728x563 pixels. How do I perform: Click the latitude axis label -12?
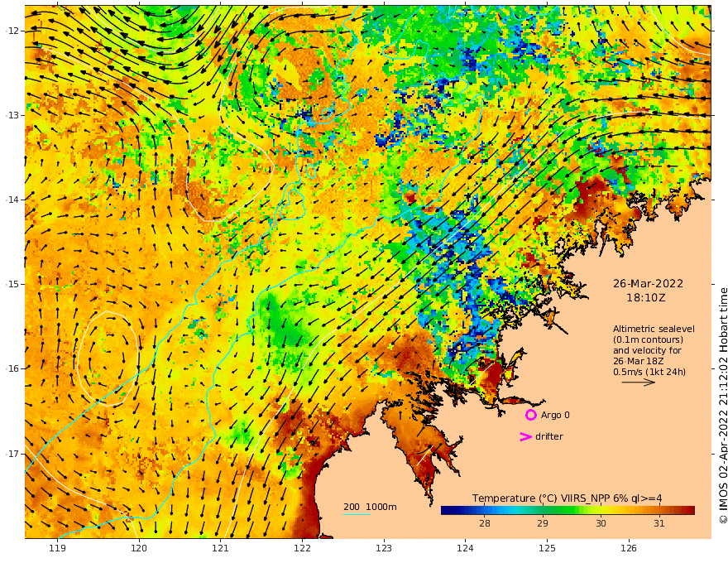[12, 31]
